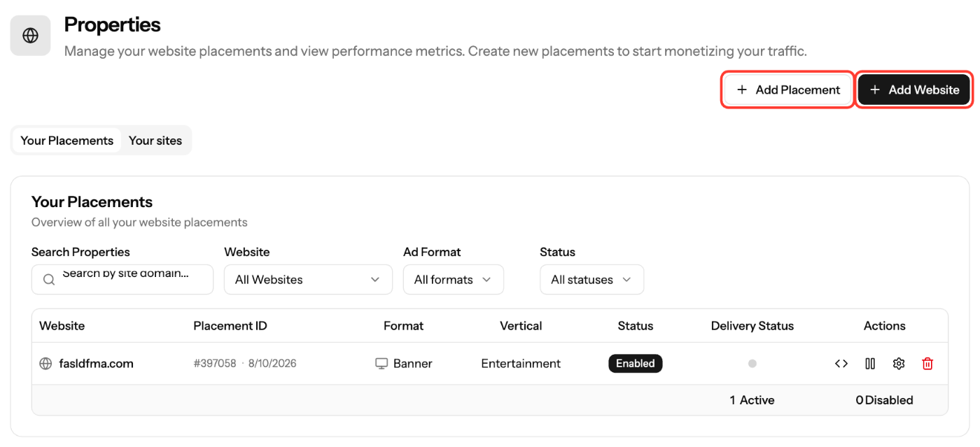980x447 pixels.
Task: Click the 1 Active count
Action: click(x=752, y=400)
